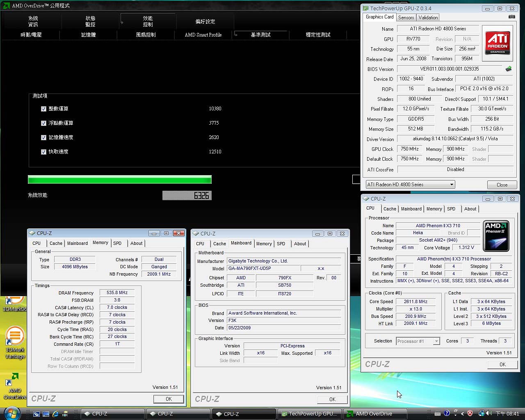The width and height of the screenshot is (525, 420).
Task: Click the Mainboard tab in right CPU-Z window
Action: pos(411,209)
